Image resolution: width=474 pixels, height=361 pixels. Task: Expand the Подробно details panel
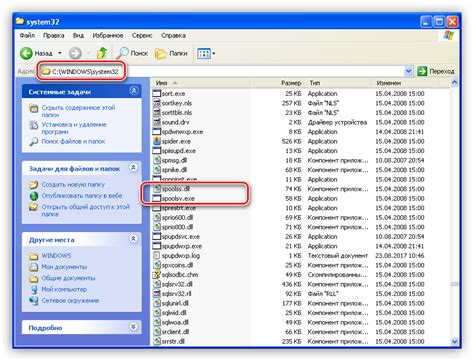pyautogui.click(x=133, y=327)
